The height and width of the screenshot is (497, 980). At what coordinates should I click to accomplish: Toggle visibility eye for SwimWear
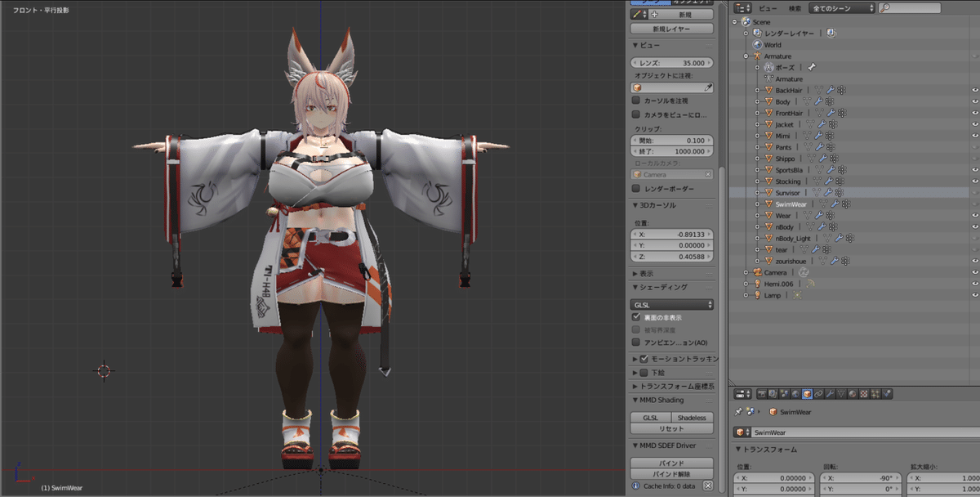click(975, 204)
